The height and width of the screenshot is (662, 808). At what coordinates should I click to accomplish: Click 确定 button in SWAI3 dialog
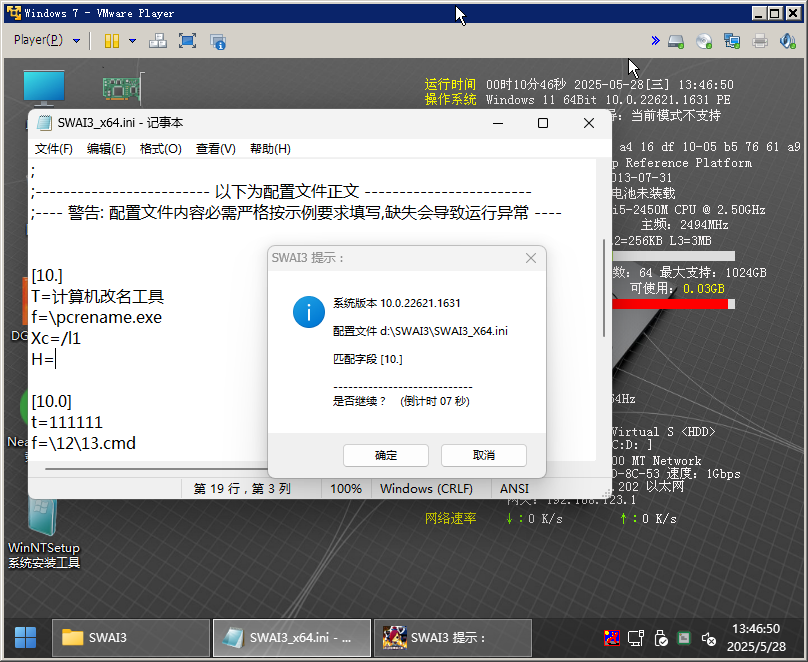pyautogui.click(x=385, y=455)
